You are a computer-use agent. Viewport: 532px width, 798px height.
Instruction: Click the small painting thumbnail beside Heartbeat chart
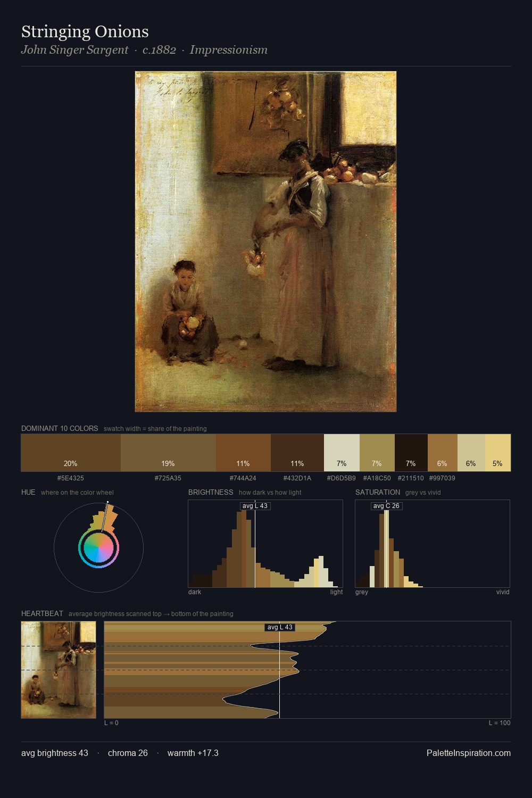[x=59, y=670]
